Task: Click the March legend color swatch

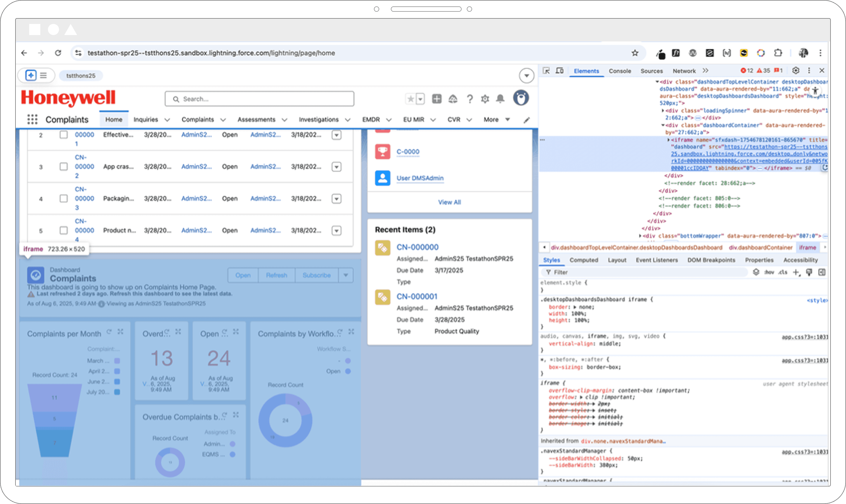Action: [117, 361]
